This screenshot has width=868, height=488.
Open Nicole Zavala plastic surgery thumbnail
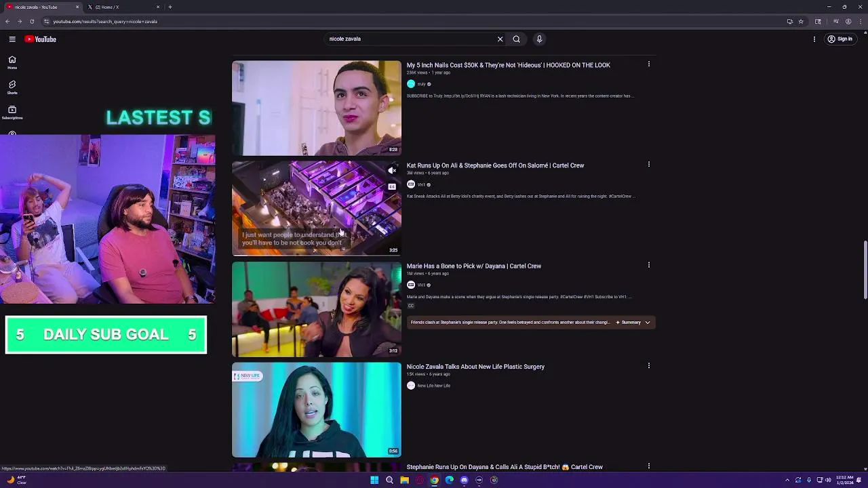317,410
